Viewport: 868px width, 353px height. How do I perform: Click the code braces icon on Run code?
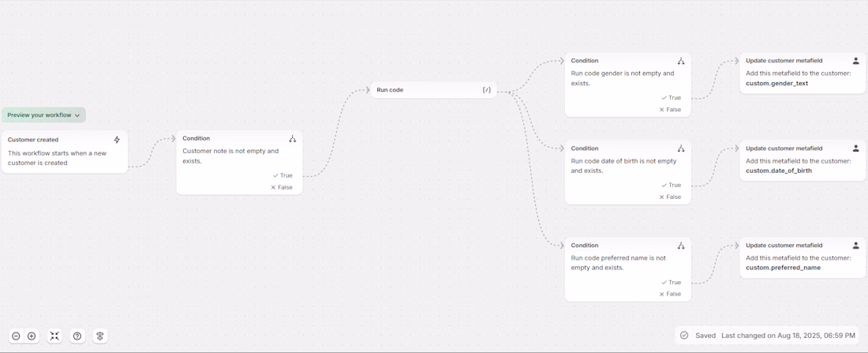(486, 90)
